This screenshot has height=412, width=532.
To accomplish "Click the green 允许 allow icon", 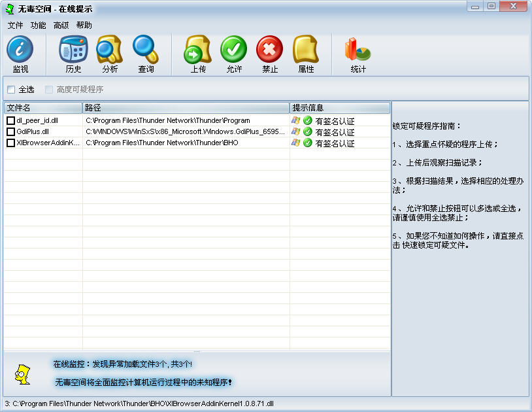I will coord(234,49).
